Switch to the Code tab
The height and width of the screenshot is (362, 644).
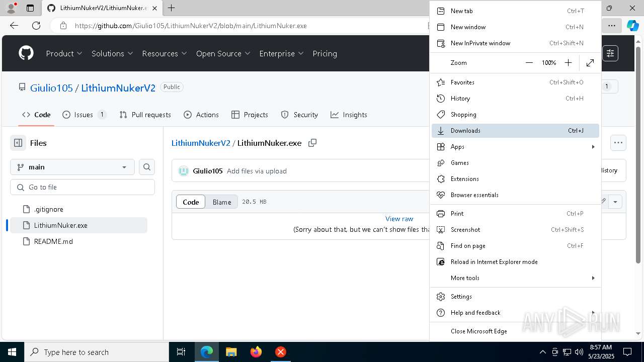click(x=36, y=115)
